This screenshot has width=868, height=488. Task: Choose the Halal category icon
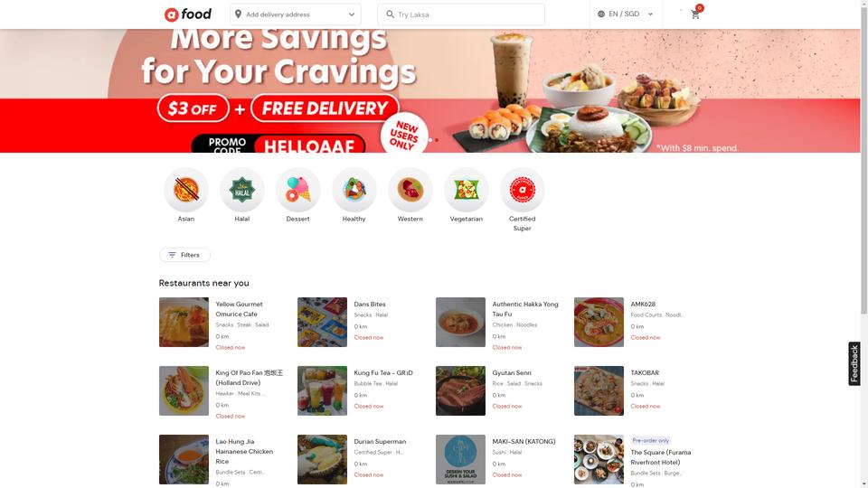click(x=242, y=190)
